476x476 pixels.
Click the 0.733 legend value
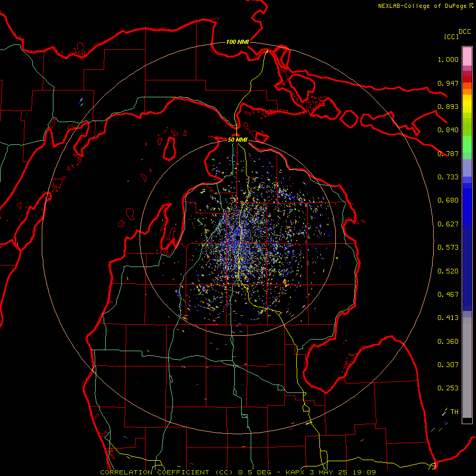448,177
